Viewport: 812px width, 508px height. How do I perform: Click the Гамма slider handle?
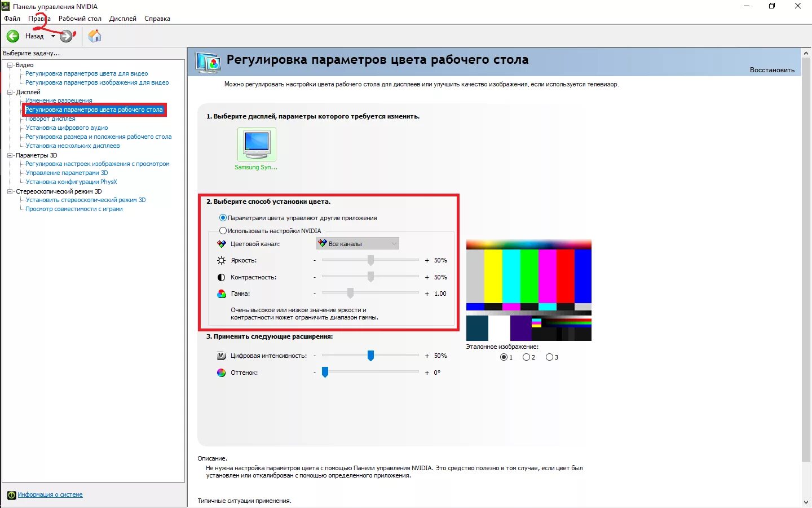[350, 293]
